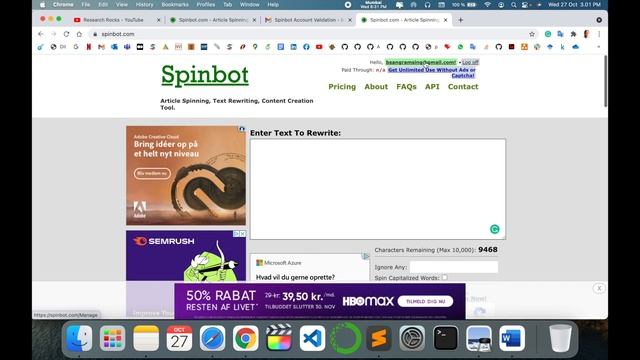The image size is (640, 360).
Task: Open the YouTube bookmark in the bookmarks bar
Action: click(319, 47)
